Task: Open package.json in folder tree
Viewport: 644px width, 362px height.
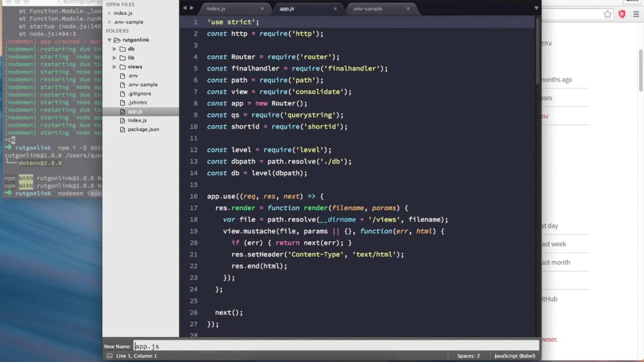Action: pos(143,129)
